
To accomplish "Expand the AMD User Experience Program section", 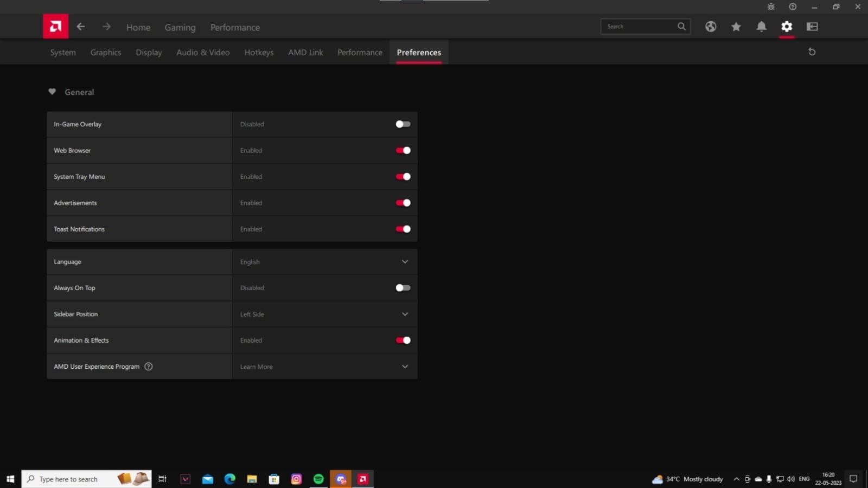I will point(405,367).
